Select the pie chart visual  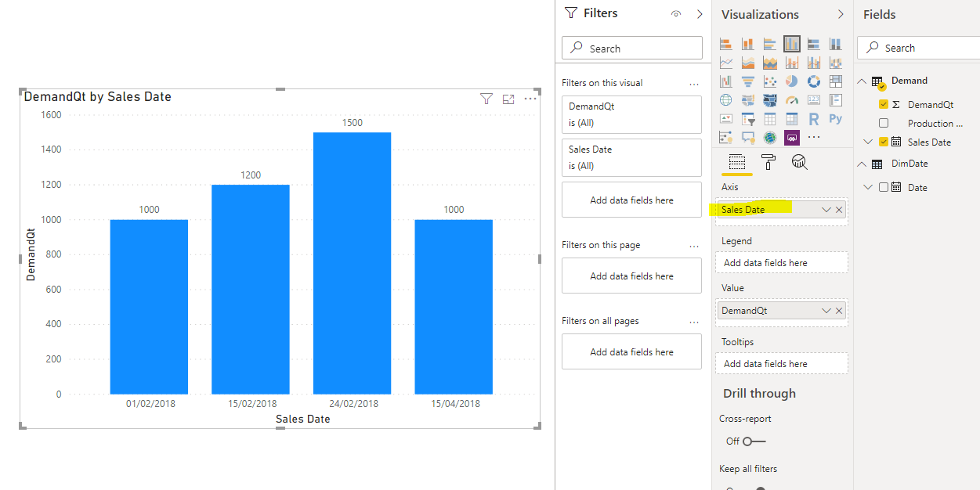792,81
